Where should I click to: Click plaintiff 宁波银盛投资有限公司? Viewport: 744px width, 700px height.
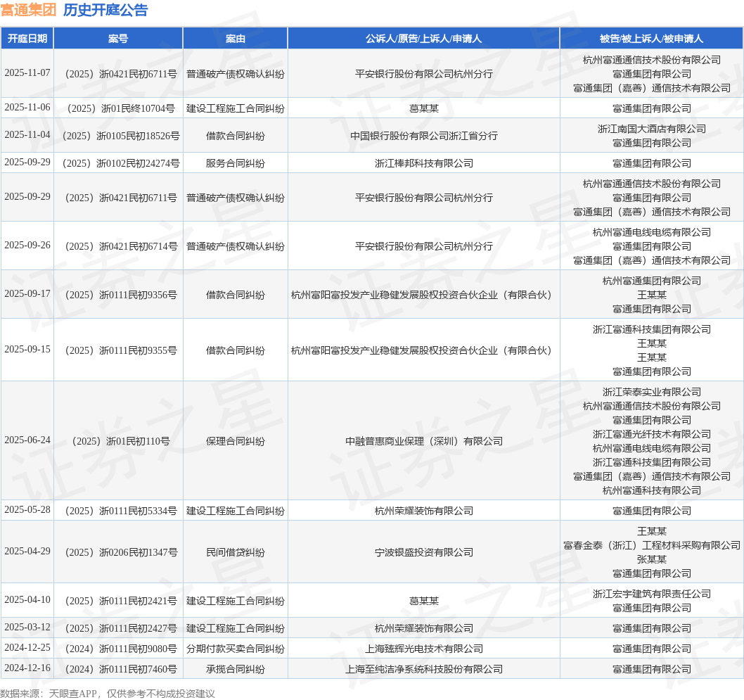pyautogui.click(x=424, y=553)
